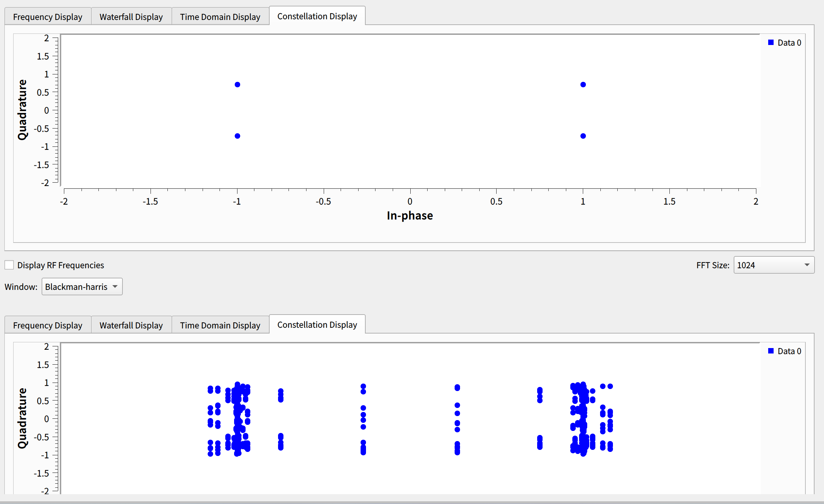The width and height of the screenshot is (824, 504).
Task: Click the top Data 0 legend label
Action: tap(789, 43)
